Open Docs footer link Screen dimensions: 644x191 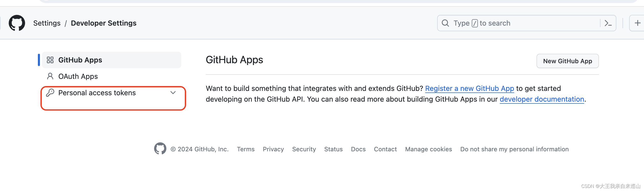[358, 149]
